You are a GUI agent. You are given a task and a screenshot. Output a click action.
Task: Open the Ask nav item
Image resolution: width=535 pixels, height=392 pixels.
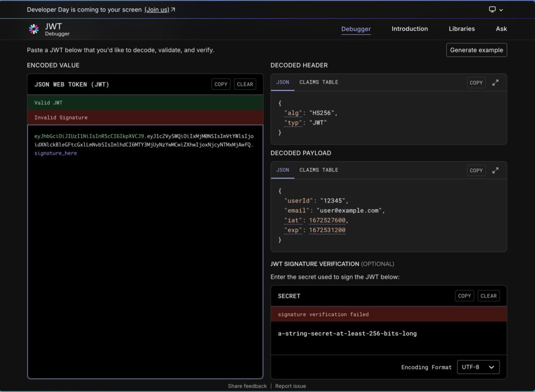tap(501, 29)
